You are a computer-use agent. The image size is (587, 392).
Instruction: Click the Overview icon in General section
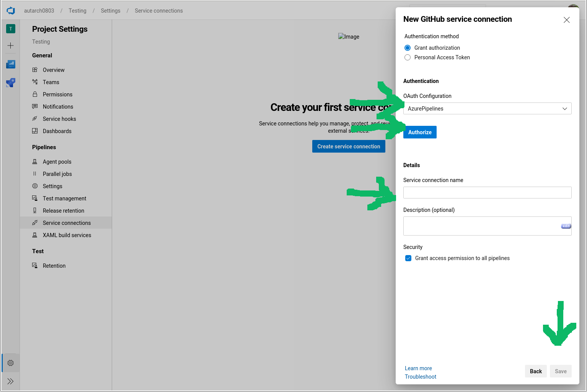click(35, 70)
